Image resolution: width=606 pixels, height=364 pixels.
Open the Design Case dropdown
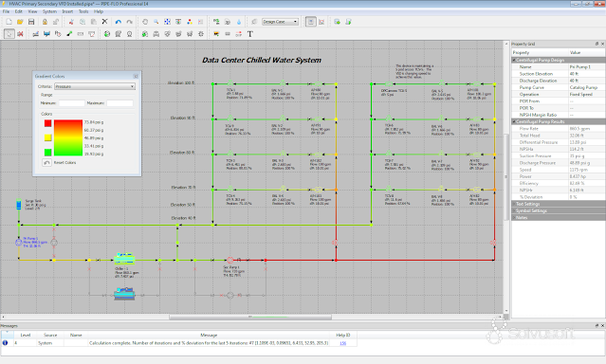click(x=280, y=22)
